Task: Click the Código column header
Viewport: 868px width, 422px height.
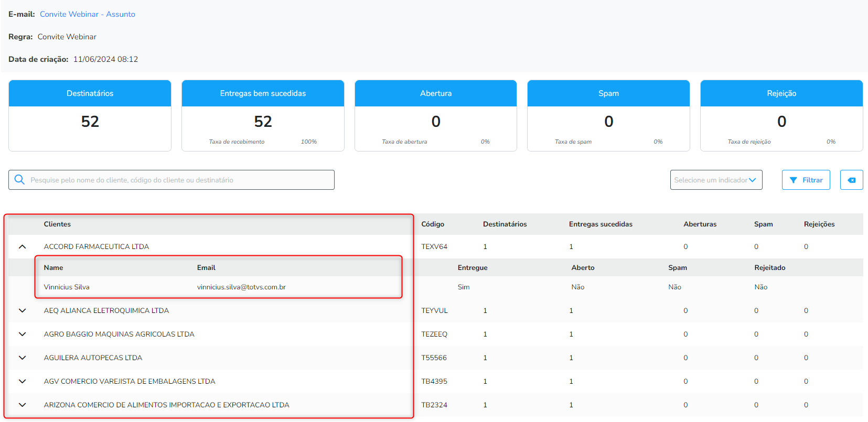Action: [x=433, y=224]
